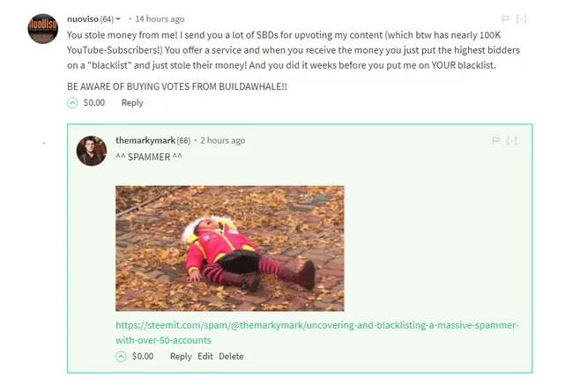The image size is (565, 392).
Task: Upvote the themarkymark reply
Action: [121, 357]
